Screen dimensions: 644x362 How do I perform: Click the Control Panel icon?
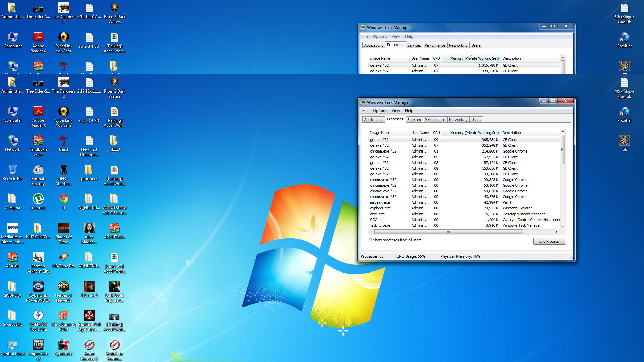[12, 345]
